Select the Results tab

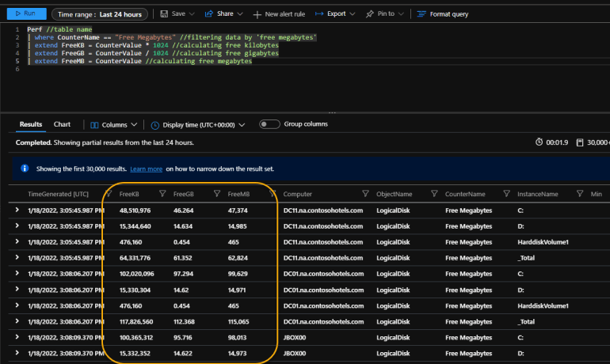31,124
